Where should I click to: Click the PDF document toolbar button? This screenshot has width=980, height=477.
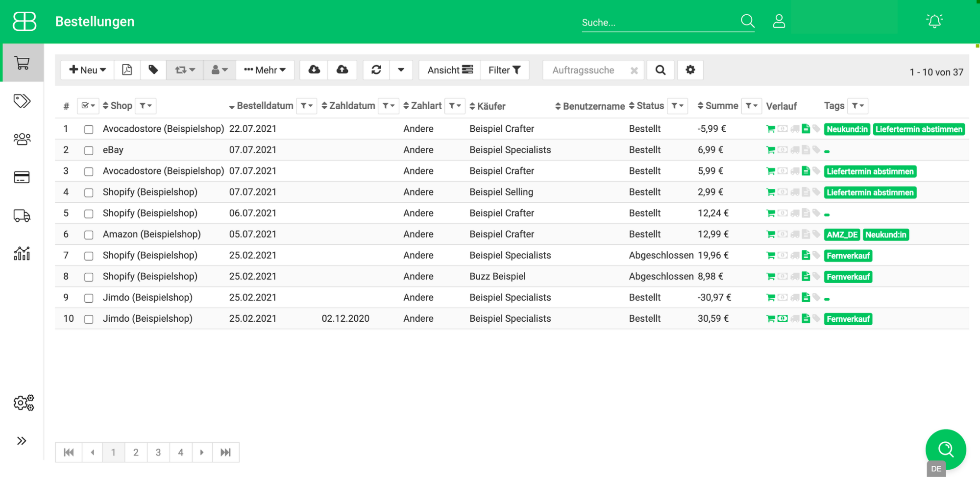point(127,70)
